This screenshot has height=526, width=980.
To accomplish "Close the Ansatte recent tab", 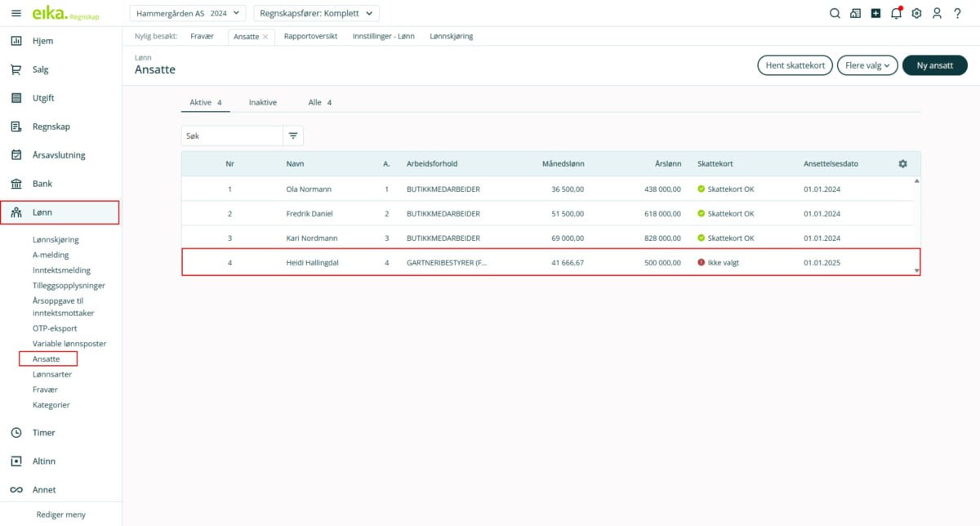I will (265, 37).
